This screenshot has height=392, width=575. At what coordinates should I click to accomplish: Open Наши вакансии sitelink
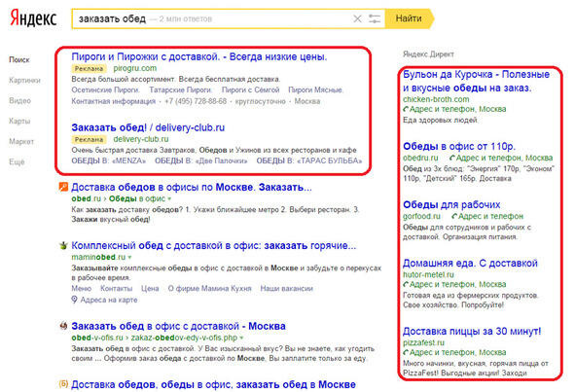(287, 289)
